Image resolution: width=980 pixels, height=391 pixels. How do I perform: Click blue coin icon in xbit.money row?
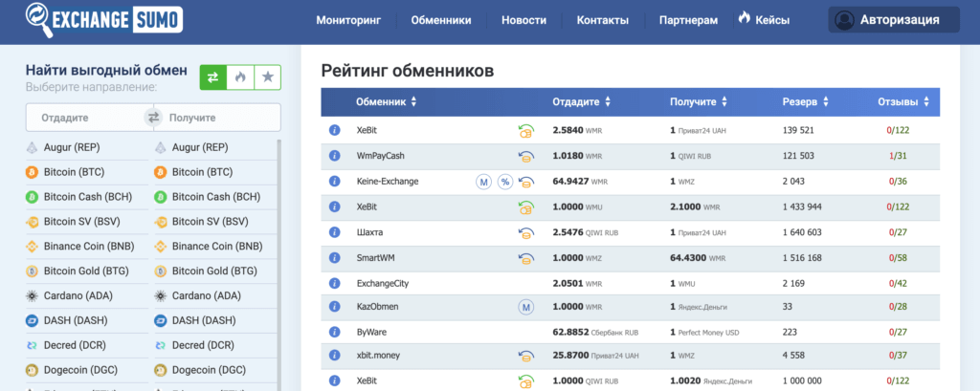point(525,356)
